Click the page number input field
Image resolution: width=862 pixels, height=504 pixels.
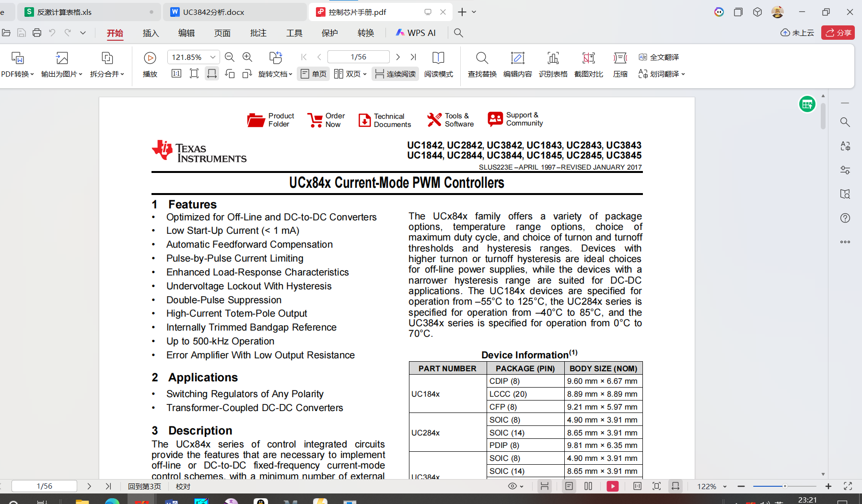(x=358, y=57)
